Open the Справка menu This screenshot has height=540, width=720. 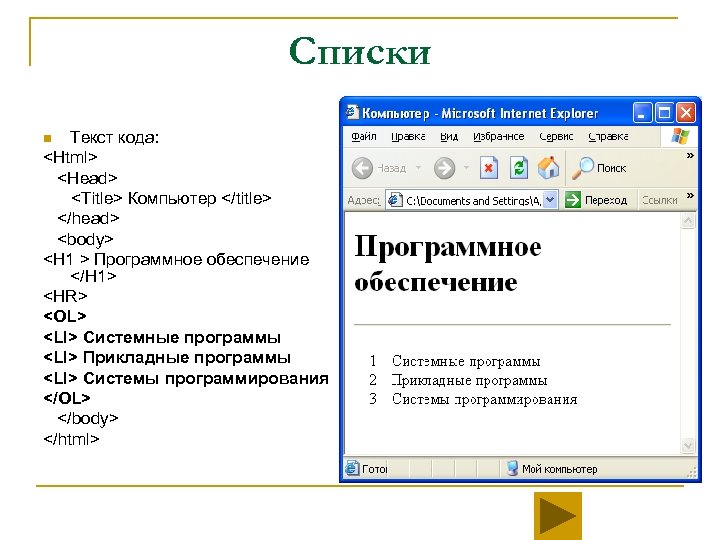[x=608, y=136]
